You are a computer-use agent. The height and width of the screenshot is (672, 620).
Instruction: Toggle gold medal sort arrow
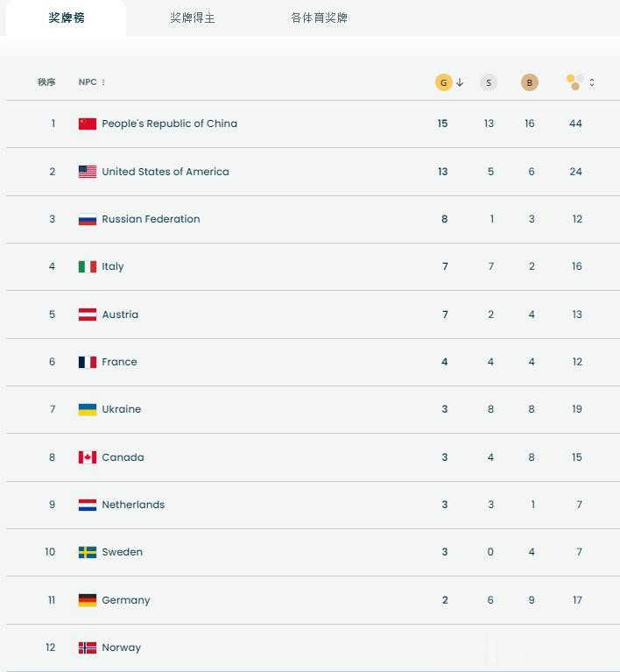pos(460,82)
